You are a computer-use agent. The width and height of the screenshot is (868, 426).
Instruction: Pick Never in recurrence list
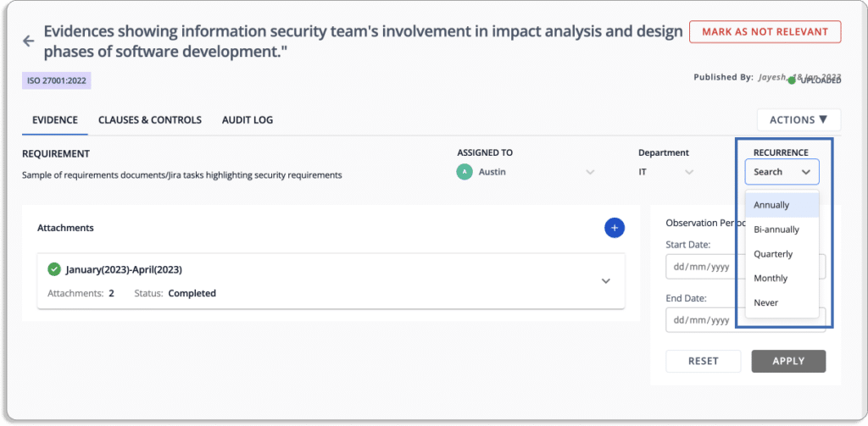click(782, 302)
